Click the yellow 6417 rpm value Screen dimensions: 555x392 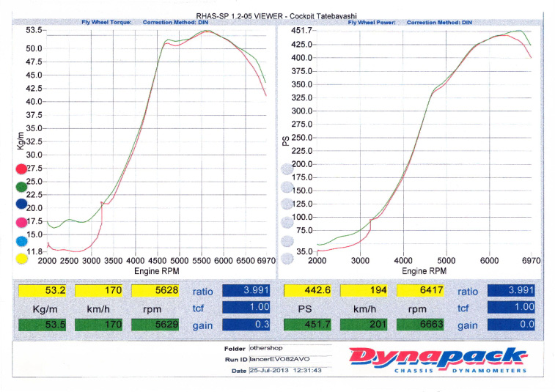[x=422, y=291]
